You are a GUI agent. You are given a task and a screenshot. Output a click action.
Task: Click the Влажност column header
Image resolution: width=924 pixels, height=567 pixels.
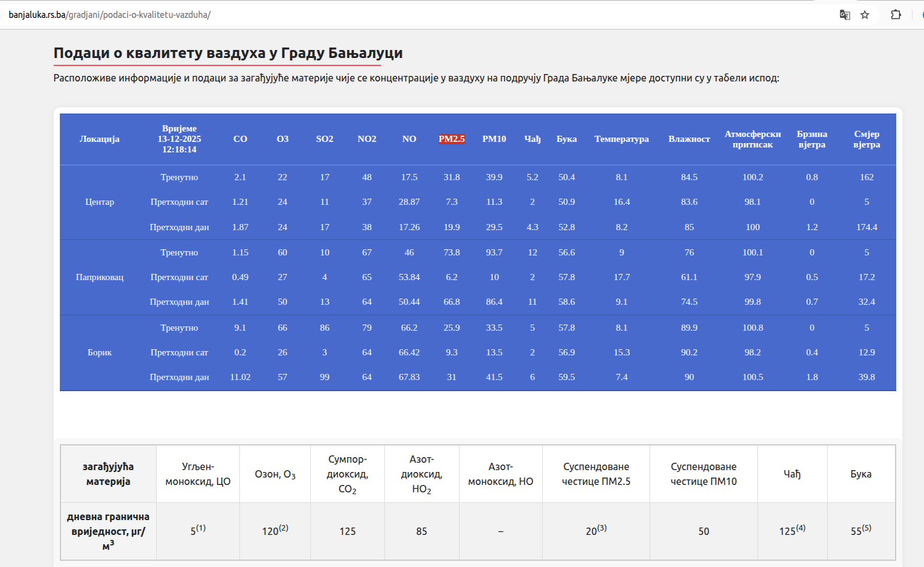pos(689,139)
